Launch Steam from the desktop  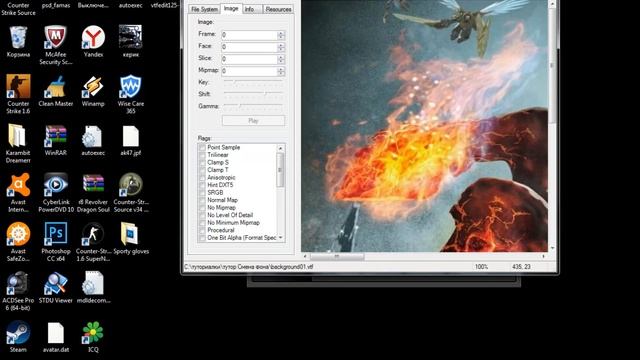pyautogui.click(x=18, y=337)
